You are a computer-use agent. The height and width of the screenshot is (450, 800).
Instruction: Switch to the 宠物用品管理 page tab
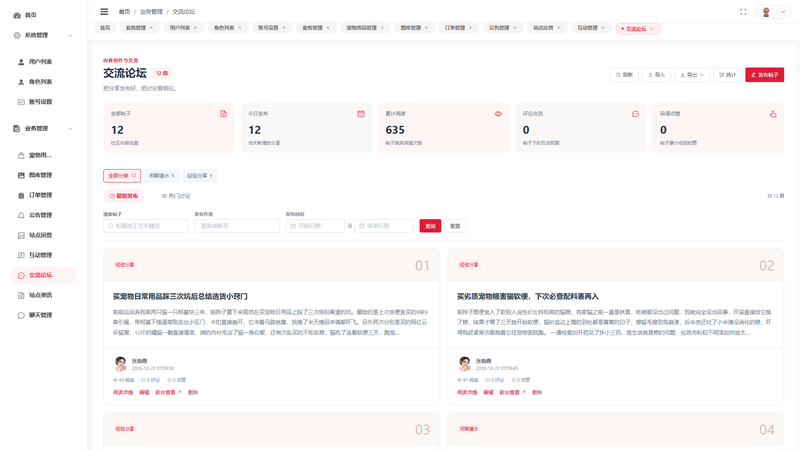click(361, 28)
